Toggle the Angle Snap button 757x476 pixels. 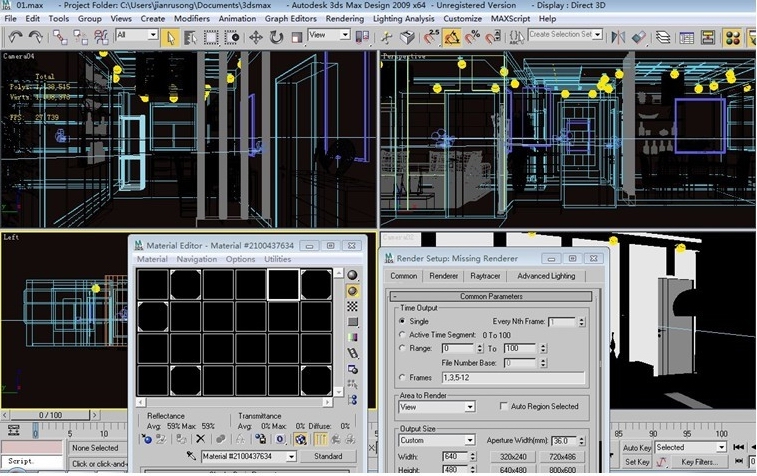452,37
